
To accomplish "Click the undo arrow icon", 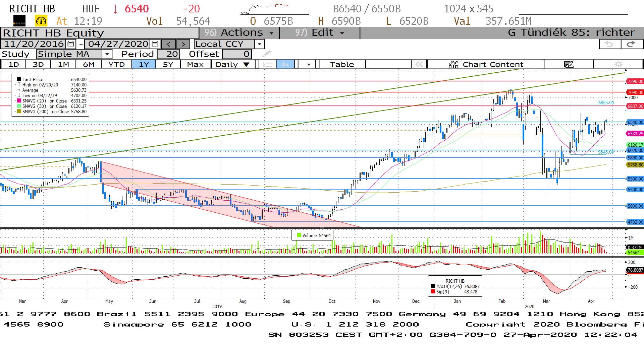I will tap(609, 44).
